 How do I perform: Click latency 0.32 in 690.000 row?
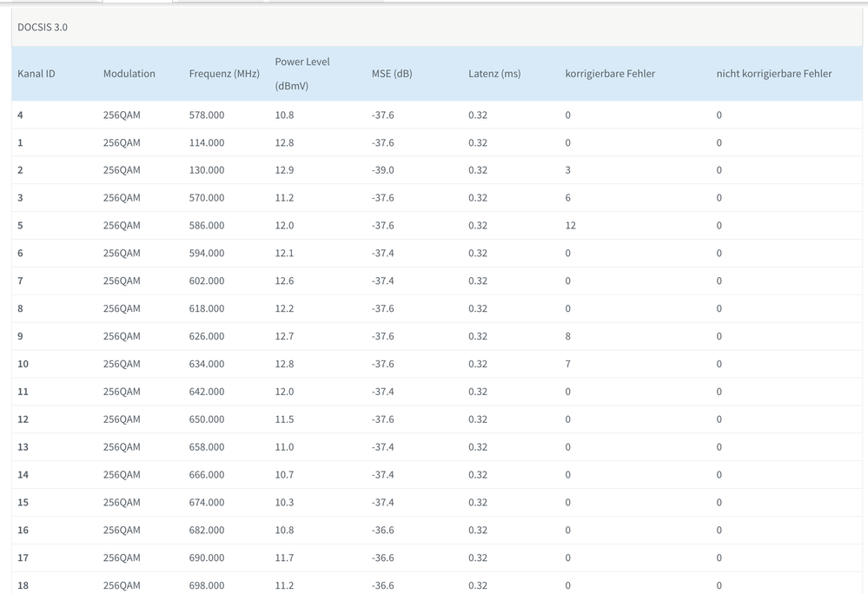click(478, 558)
